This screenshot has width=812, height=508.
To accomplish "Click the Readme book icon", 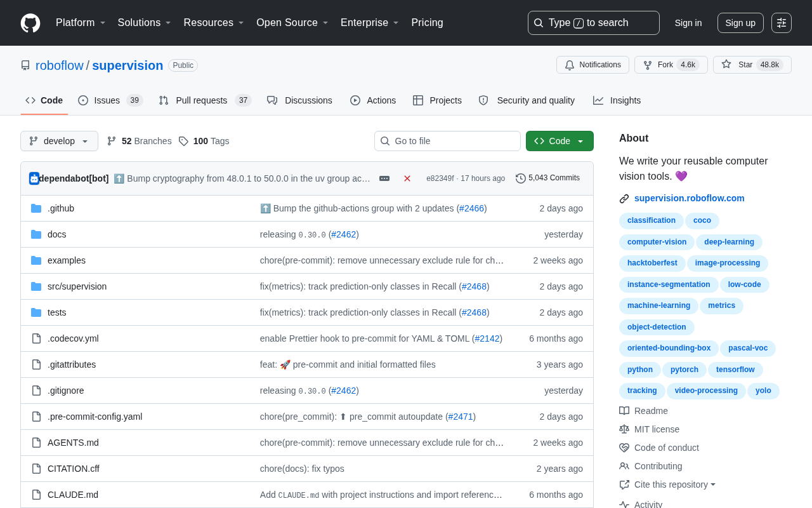I will 624,411.
